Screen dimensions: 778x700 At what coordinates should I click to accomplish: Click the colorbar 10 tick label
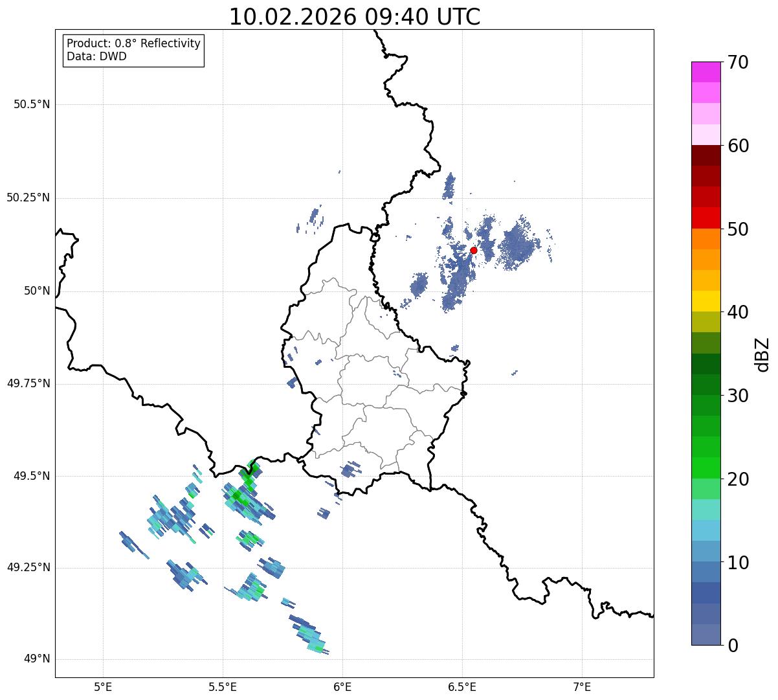point(738,563)
